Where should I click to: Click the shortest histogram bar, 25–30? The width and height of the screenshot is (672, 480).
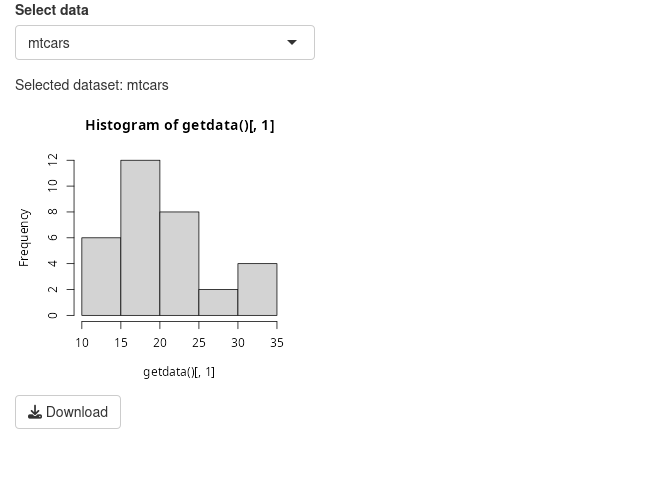coord(218,303)
